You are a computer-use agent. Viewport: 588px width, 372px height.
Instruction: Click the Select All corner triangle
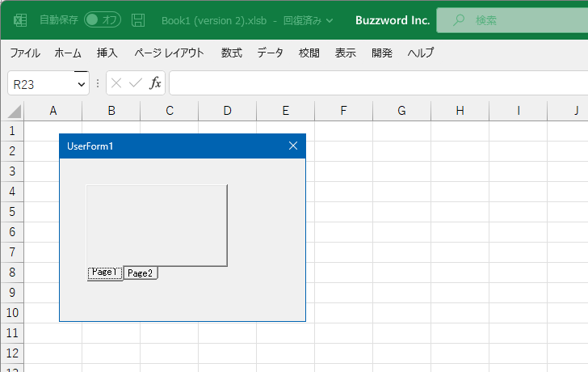point(14,111)
